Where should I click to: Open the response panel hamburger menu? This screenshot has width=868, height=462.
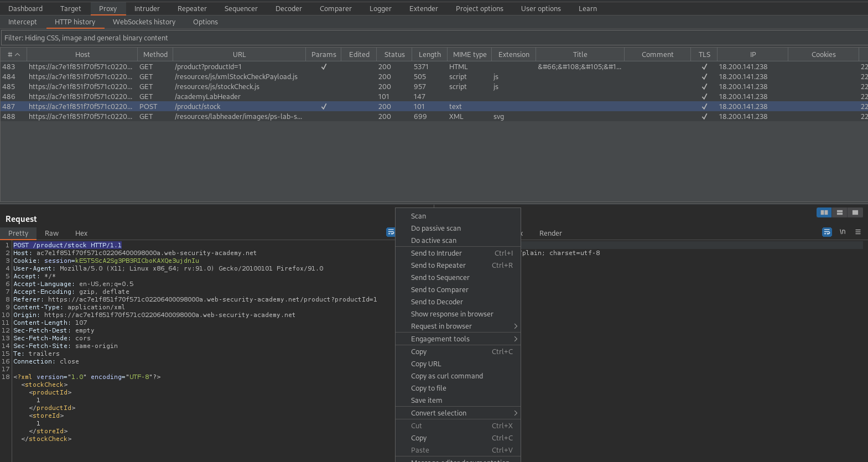coord(857,232)
